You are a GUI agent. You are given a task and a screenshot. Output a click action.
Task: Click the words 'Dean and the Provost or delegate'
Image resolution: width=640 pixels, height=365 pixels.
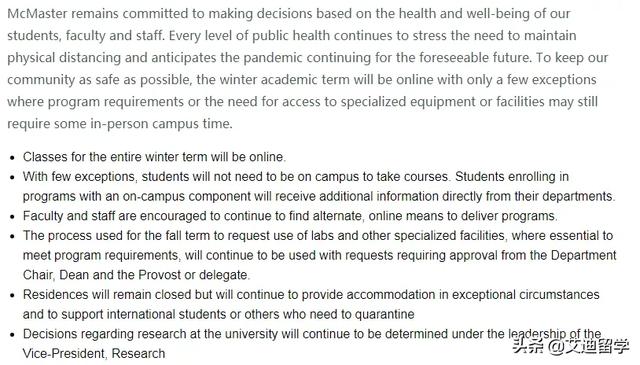tap(153, 275)
